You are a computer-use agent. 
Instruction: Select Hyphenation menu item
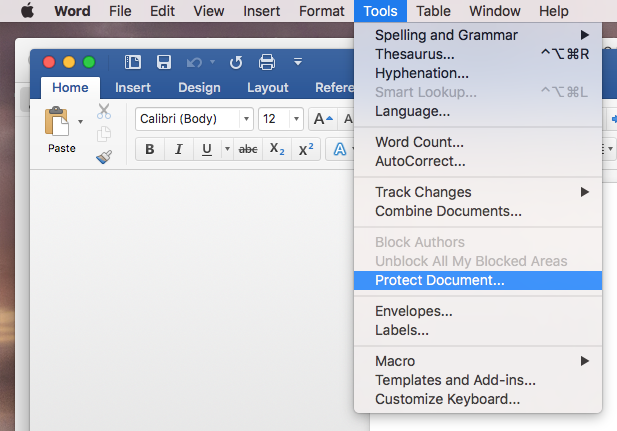(478, 73)
